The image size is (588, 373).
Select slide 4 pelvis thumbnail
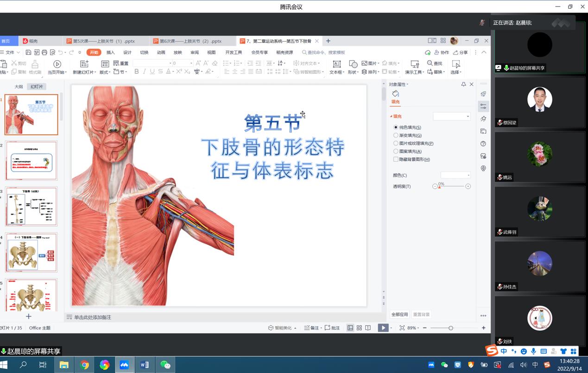pyautogui.click(x=31, y=252)
